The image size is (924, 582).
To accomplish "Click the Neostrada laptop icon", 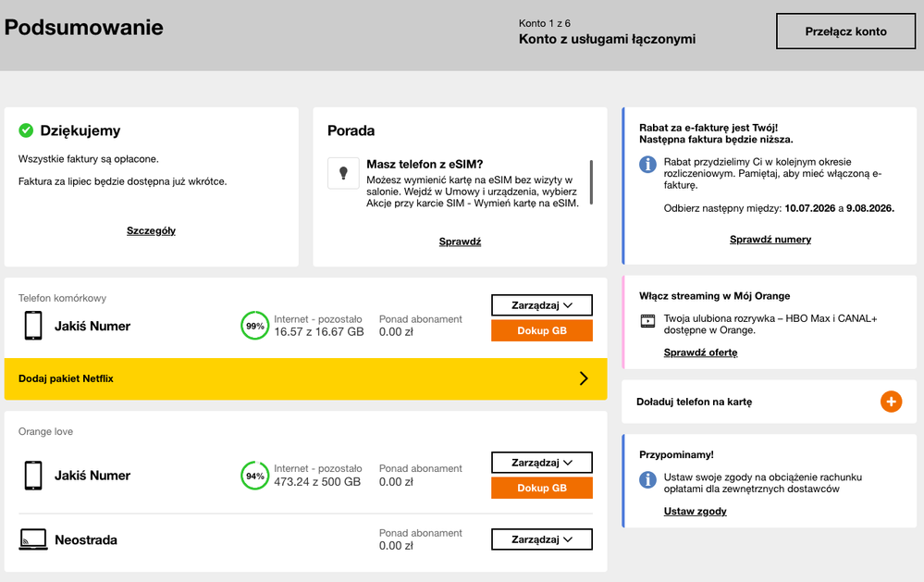I will click(x=33, y=539).
